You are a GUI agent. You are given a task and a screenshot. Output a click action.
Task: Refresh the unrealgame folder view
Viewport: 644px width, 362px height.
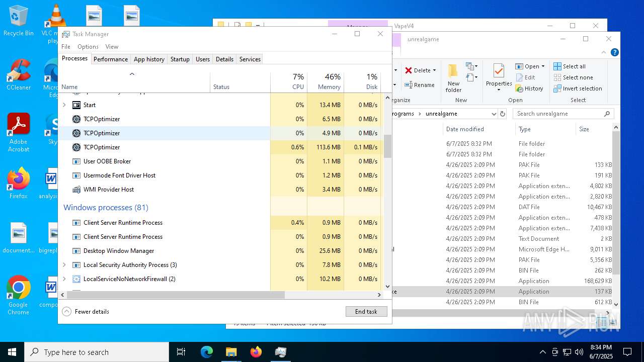pos(502,114)
